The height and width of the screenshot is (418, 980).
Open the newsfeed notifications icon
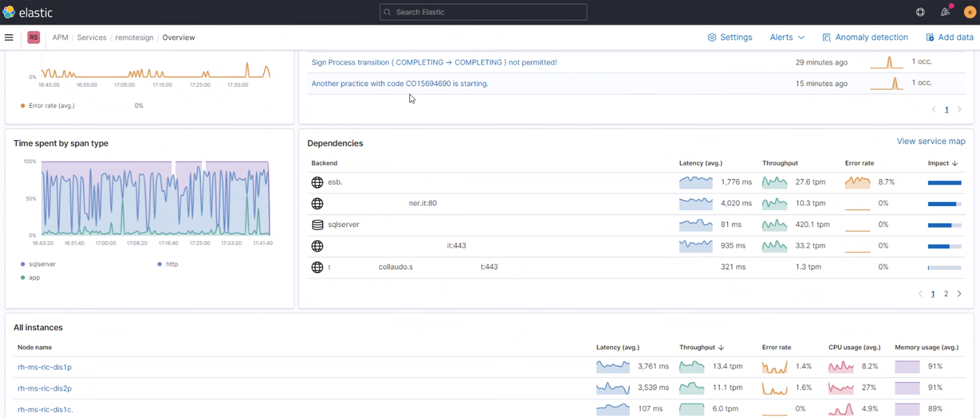945,13
